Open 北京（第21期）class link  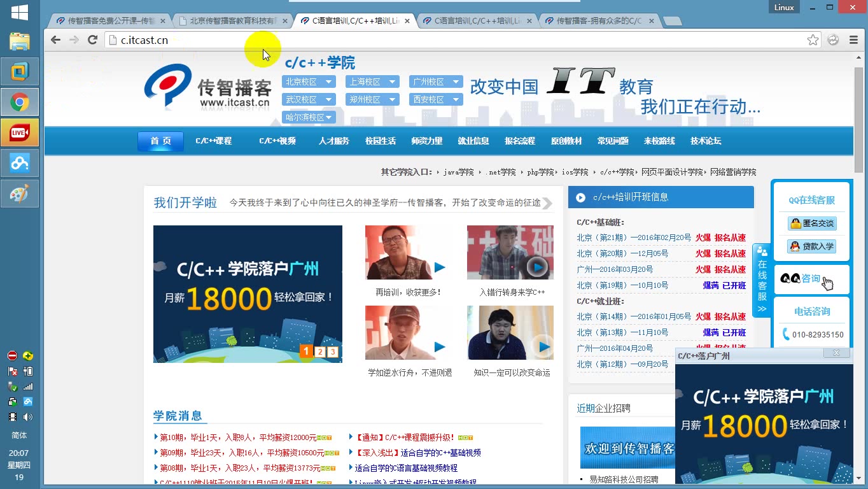tap(634, 237)
